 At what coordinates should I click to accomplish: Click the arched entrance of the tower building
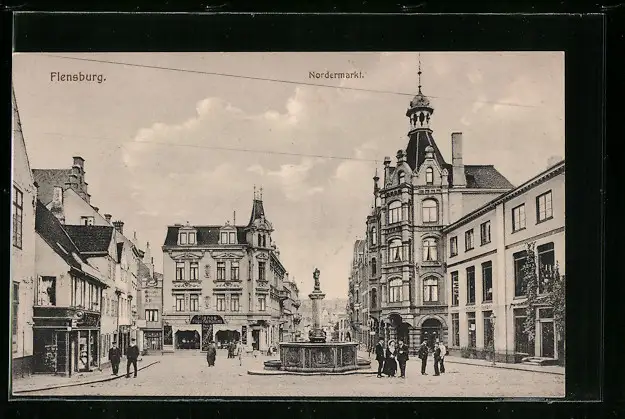point(431,331)
